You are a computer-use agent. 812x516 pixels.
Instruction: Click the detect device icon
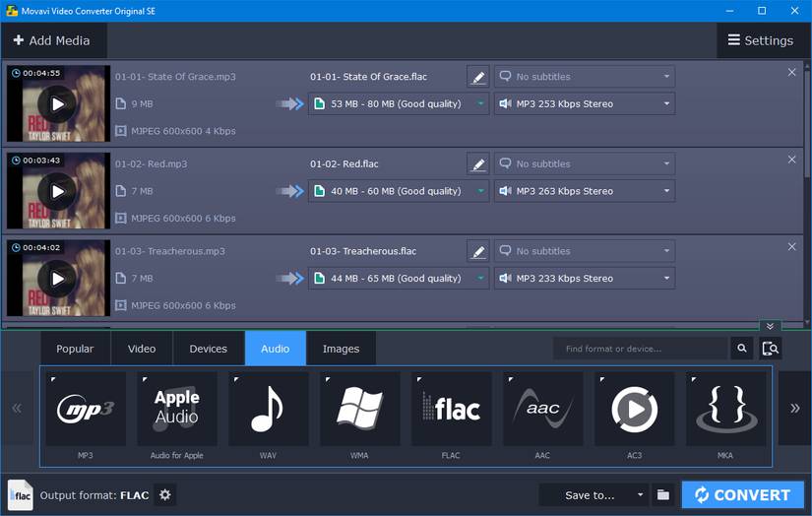point(770,349)
